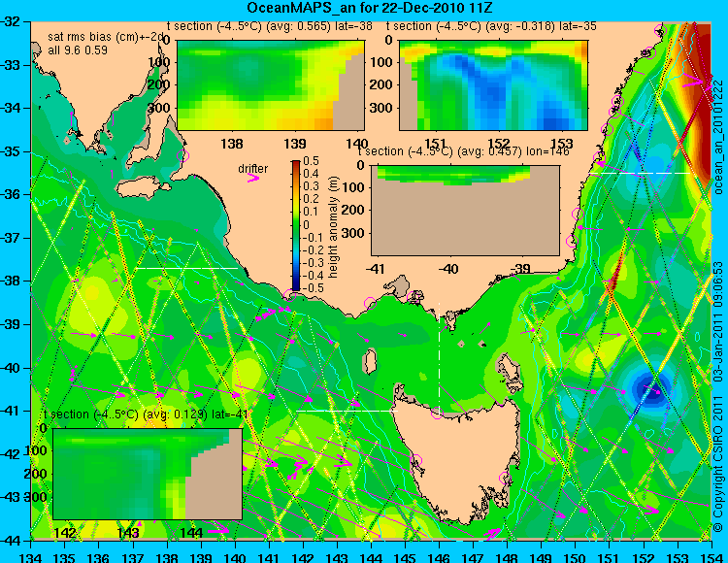This screenshot has height=563, width=728.
Task: Select the text 'sat rms bias (cm)+-2d'
Action: 107,37
